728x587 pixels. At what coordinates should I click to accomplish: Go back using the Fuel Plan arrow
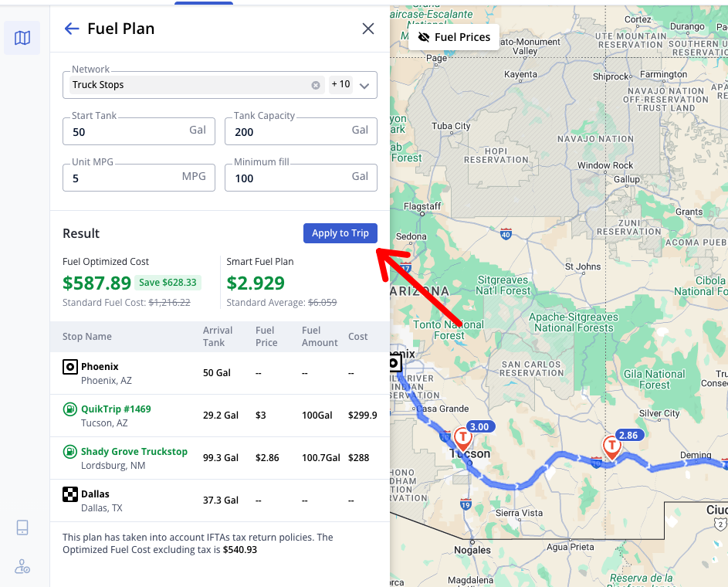[72, 29]
